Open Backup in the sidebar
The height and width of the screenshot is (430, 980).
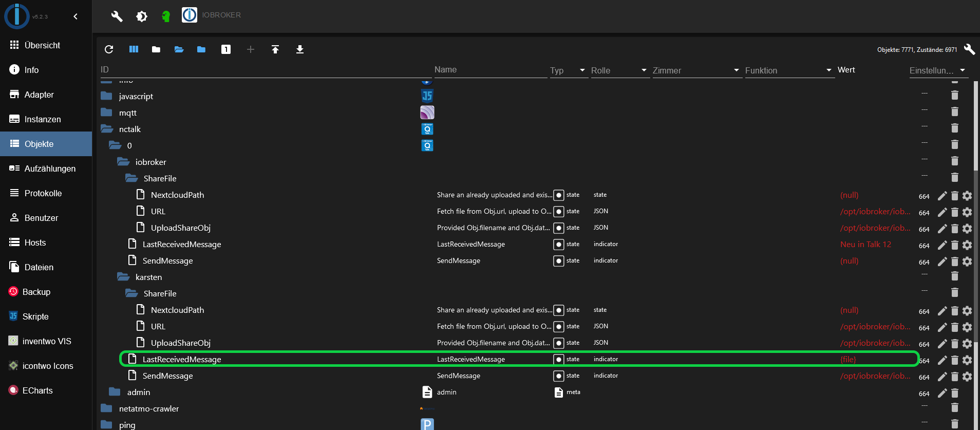point(46,292)
